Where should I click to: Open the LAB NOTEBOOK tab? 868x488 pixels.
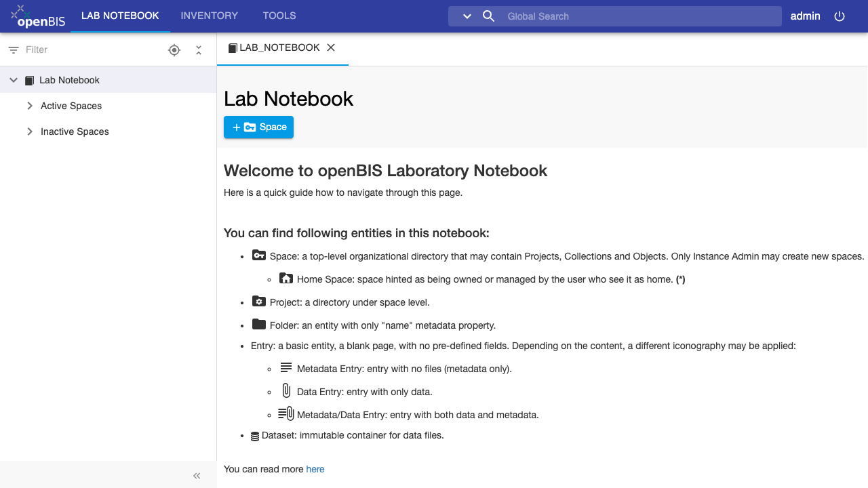click(x=120, y=16)
